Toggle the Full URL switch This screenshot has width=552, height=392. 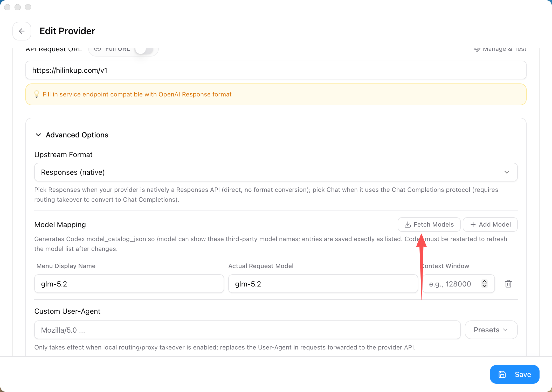144,49
